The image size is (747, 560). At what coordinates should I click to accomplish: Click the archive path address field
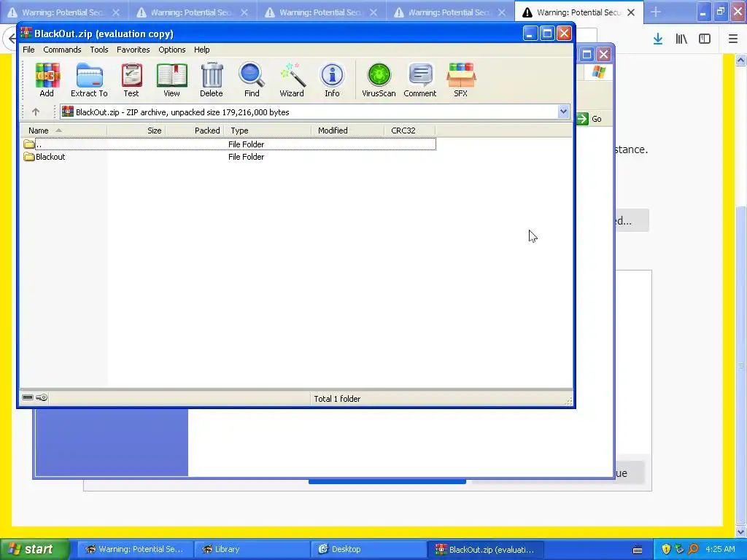click(x=314, y=112)
